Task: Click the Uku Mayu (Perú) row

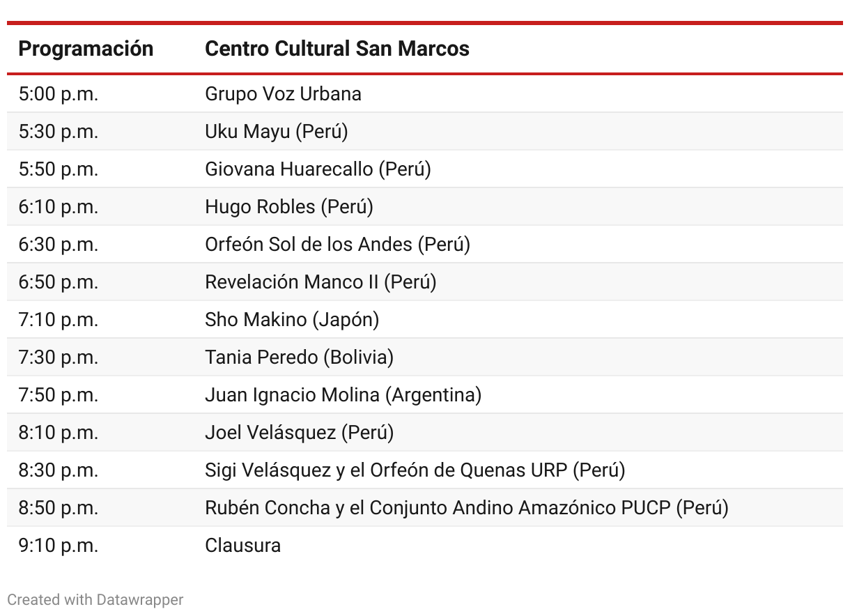Action: click(425, 132)
